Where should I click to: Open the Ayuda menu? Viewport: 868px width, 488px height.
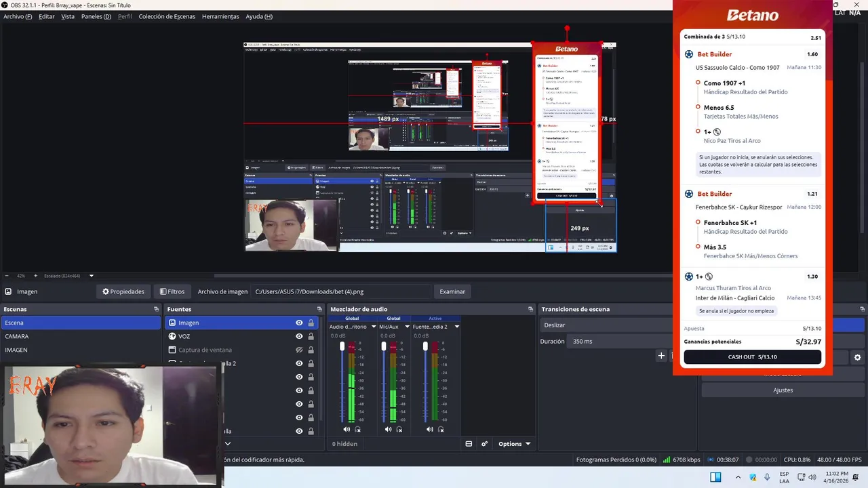point(259,16)
